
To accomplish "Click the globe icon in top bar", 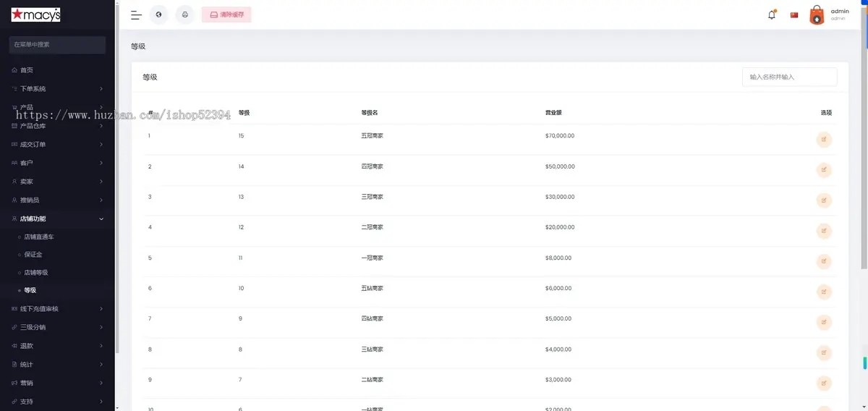I will (x=159, y=14).
